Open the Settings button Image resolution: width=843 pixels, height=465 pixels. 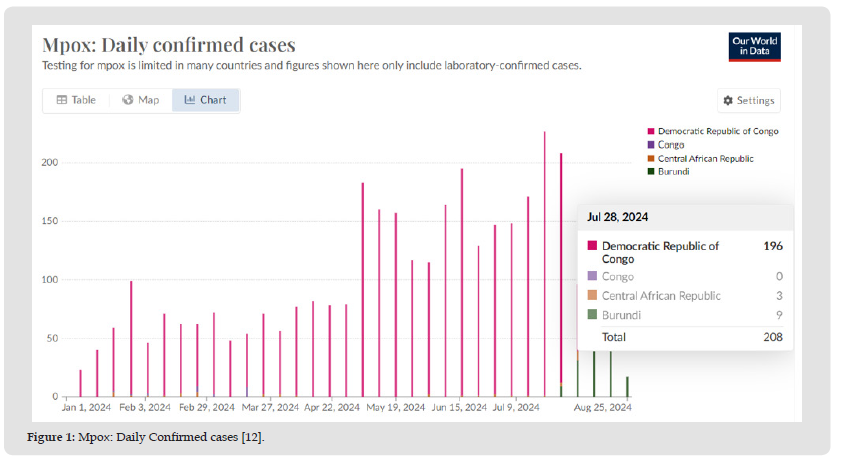[748, 101]
